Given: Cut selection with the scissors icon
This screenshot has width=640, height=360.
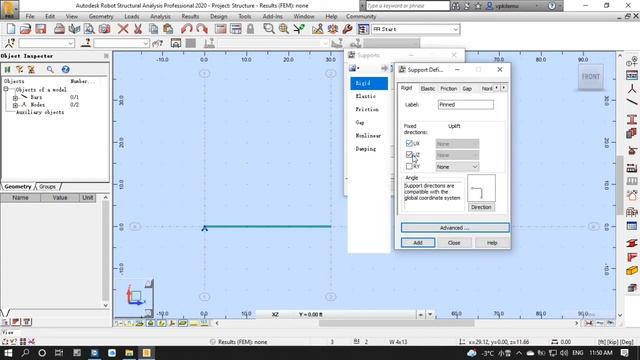Looking at the screenshot, I should coord(138,29).
